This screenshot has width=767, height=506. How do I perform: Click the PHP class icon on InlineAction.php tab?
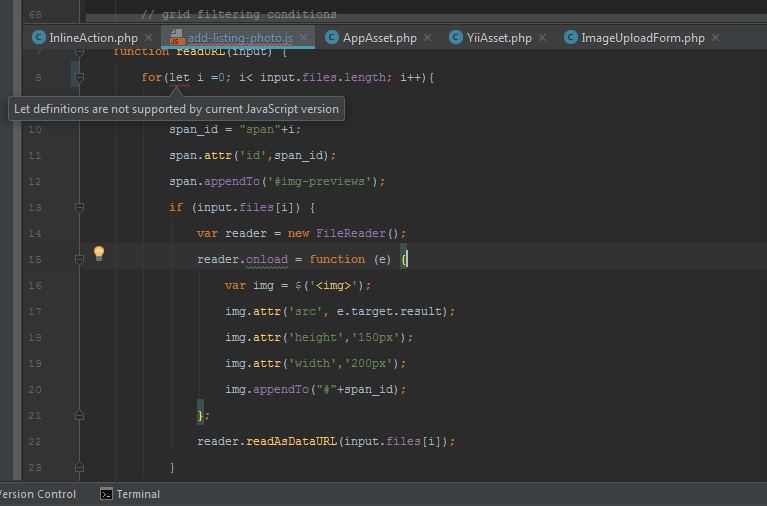click(x=39, y=38)
